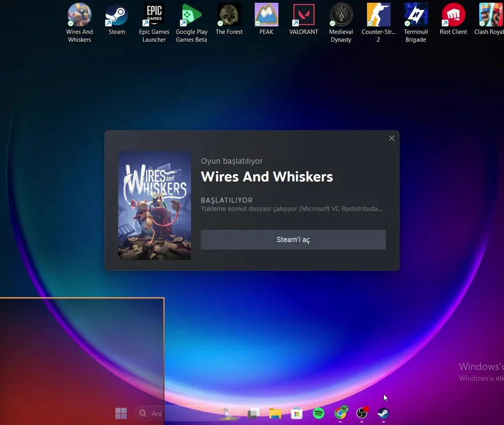Image resolution: width=504 pixels, height=425 pixels.
Task: Click the BAŞLATILIYOR status label
Action: coord(227,200)
